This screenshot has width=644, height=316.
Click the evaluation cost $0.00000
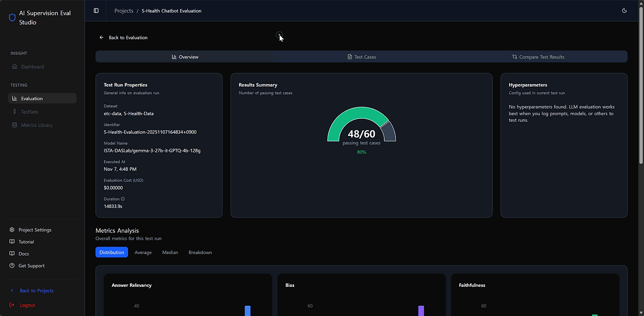tap(113, 188)
